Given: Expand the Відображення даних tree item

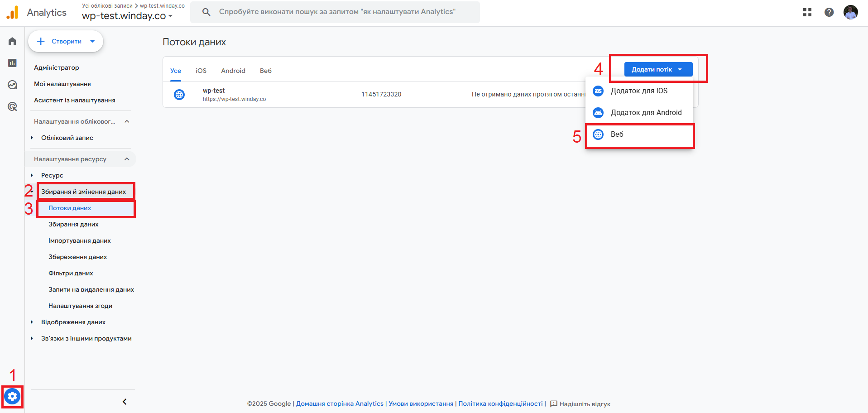Looking at the screenshot, I should (x=32, y=322).
